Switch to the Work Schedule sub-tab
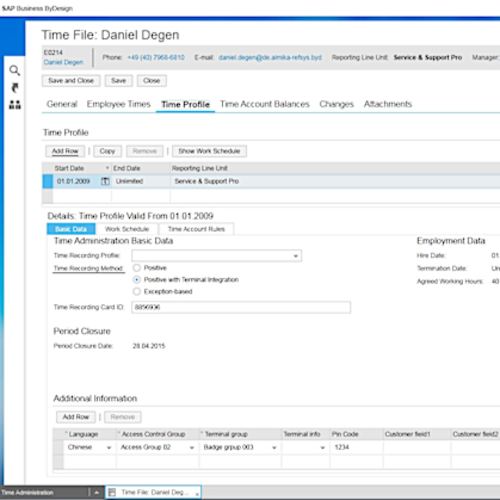This screenshot has width=500, height=500. point(127,229)
